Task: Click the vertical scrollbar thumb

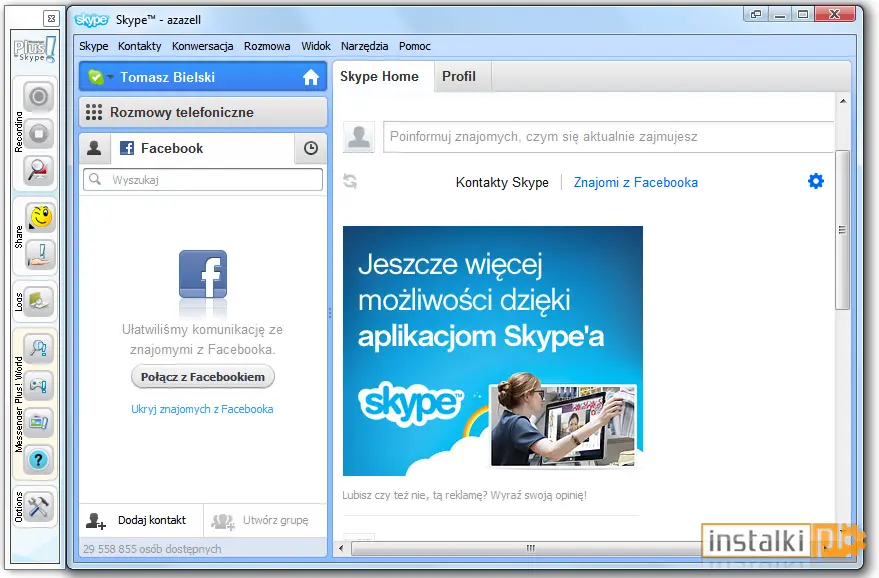Action: point(842,230)
